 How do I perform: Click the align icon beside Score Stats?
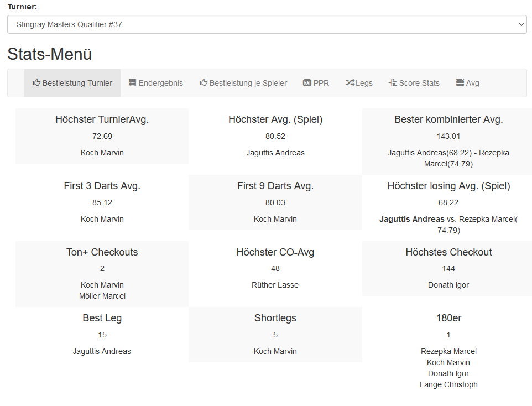(393, 83)
